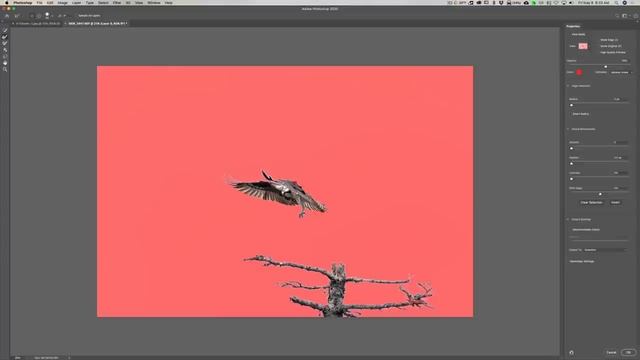Image resolution: width=640 pixels, height=360 pixels.
Task: Click the Radius slider handle
Action: 571,105
